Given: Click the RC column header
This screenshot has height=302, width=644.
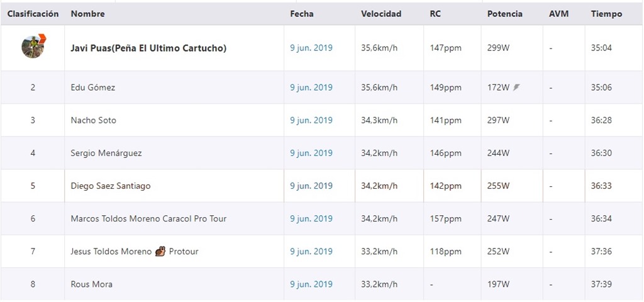Looking at the screenshot, I should [435, 14].
